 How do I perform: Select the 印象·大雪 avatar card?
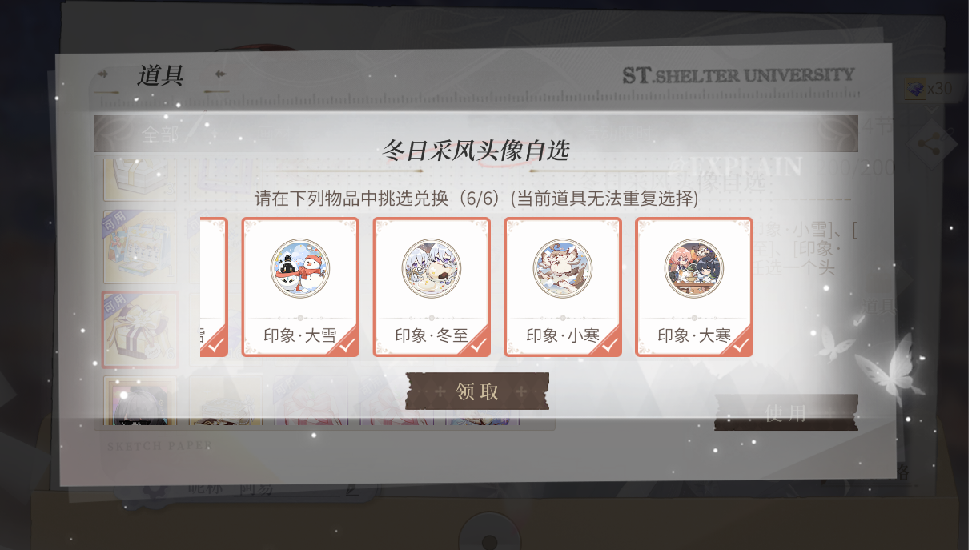pyautogui.click(x=300, y=287)
